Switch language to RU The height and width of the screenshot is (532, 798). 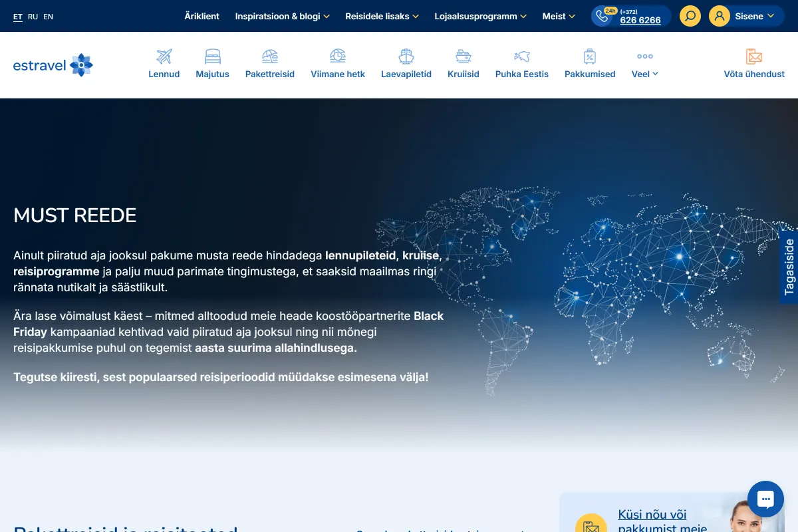tap(33, 17)
